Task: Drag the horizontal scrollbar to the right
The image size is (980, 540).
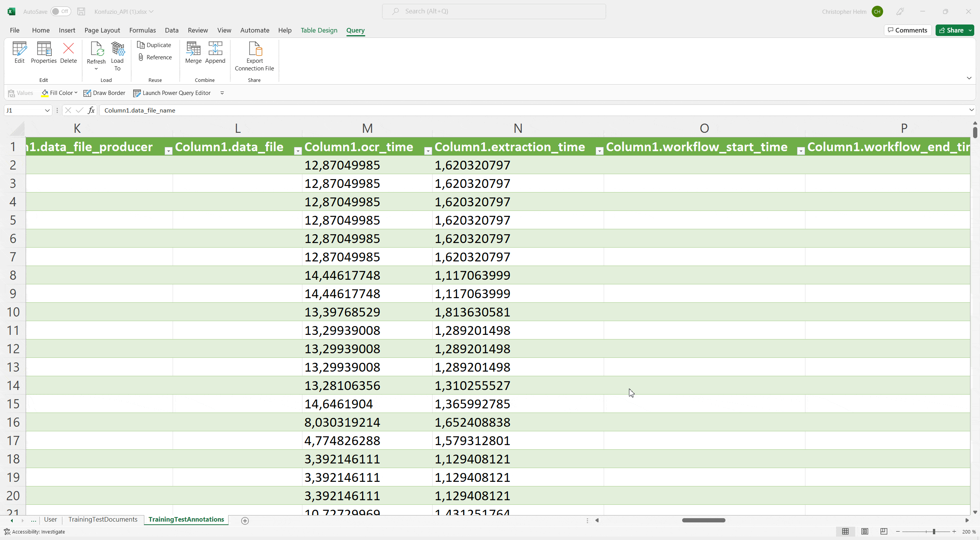Action: pos(704,520)
